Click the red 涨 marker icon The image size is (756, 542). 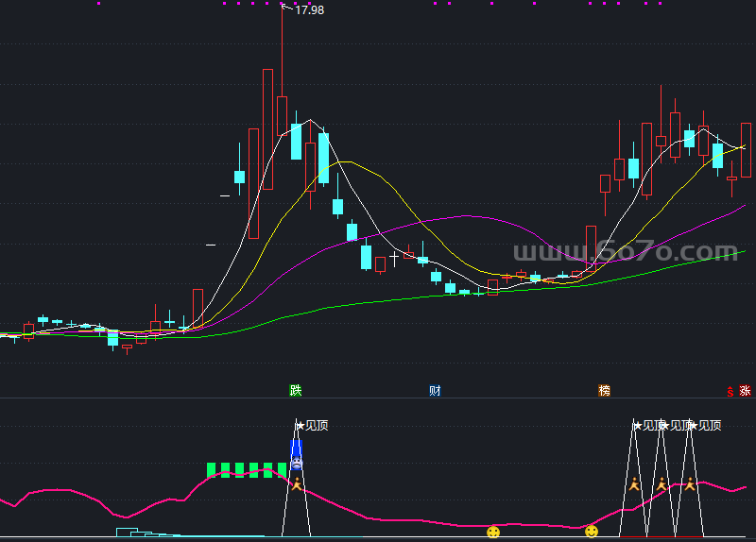pyautogui.click(x=745, y=390)
